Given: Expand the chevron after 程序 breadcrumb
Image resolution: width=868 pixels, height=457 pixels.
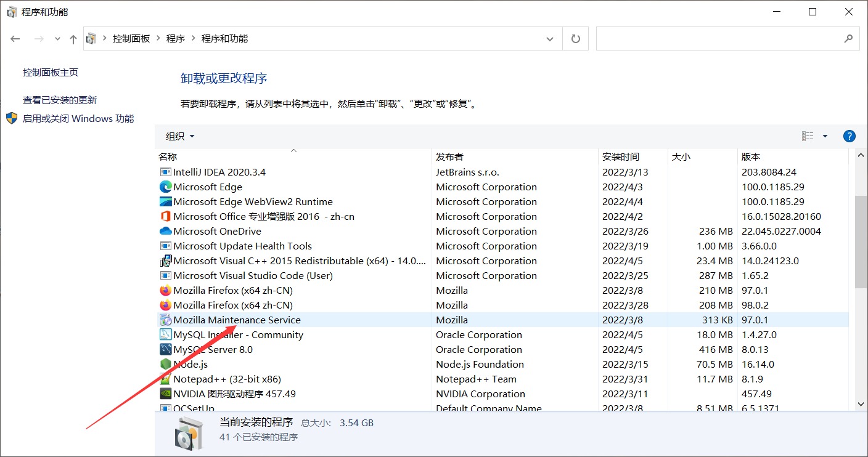Looking at the screenshot, I should [x=194, y=39].
